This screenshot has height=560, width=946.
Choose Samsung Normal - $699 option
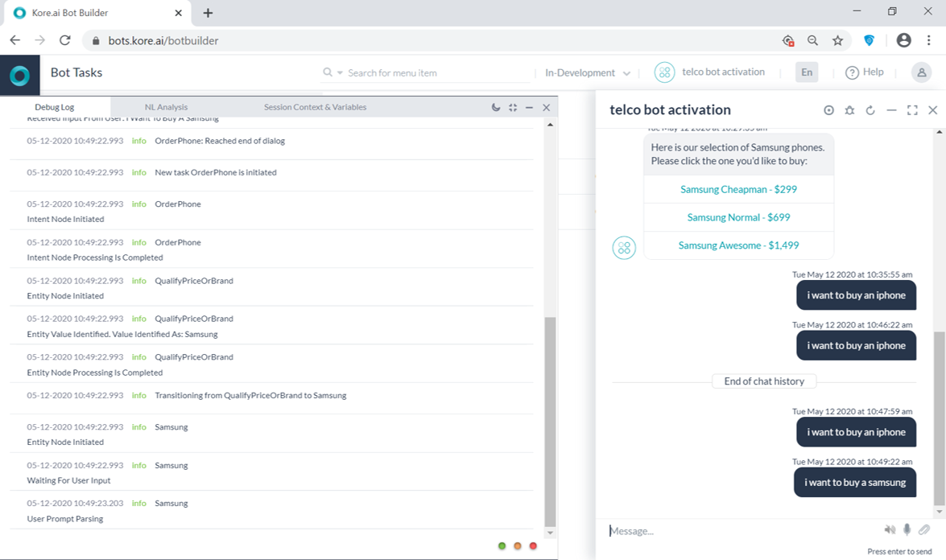pos(738,217)
